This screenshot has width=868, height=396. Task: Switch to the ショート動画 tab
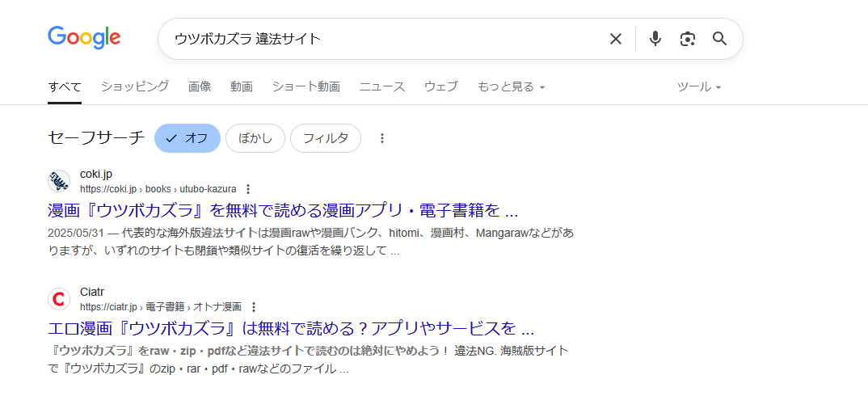(306, 87)
